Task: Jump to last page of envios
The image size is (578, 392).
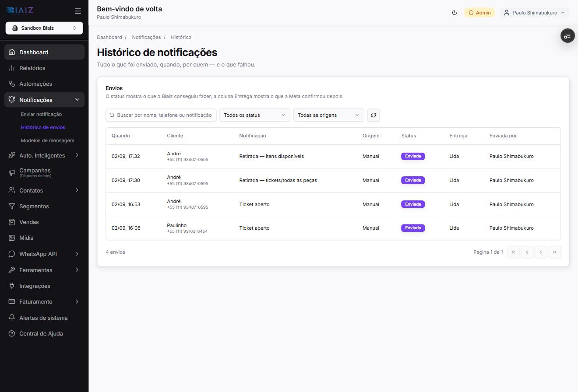Action: pyautogui.click(x=555, y=252)
